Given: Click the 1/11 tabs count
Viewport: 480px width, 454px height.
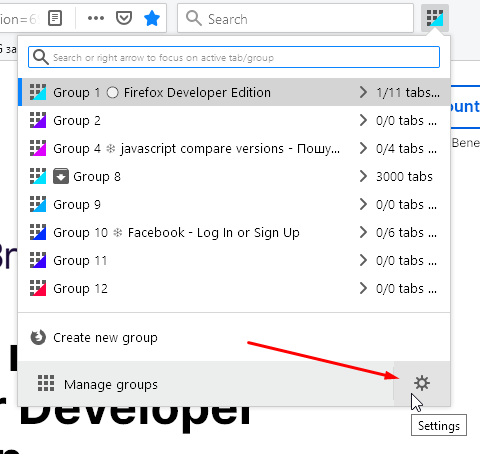Looking at the screenshot, I should click(408, 92).
